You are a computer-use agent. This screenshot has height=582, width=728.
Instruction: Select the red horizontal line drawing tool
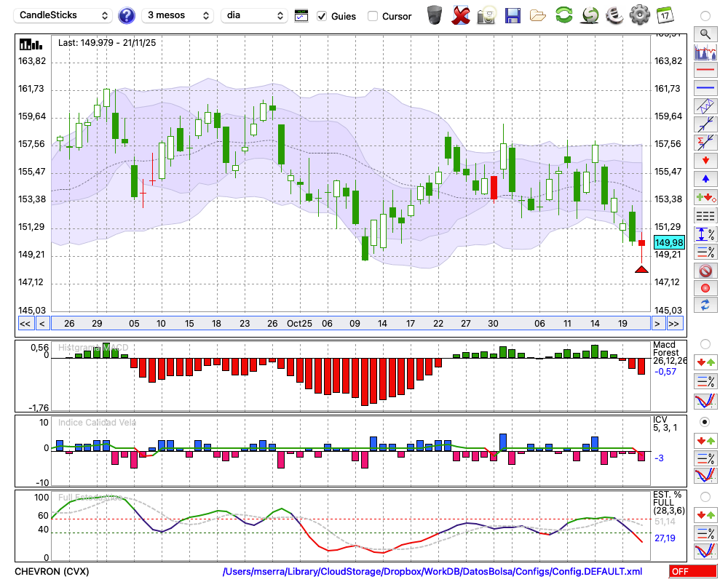(x=705, y=70)
